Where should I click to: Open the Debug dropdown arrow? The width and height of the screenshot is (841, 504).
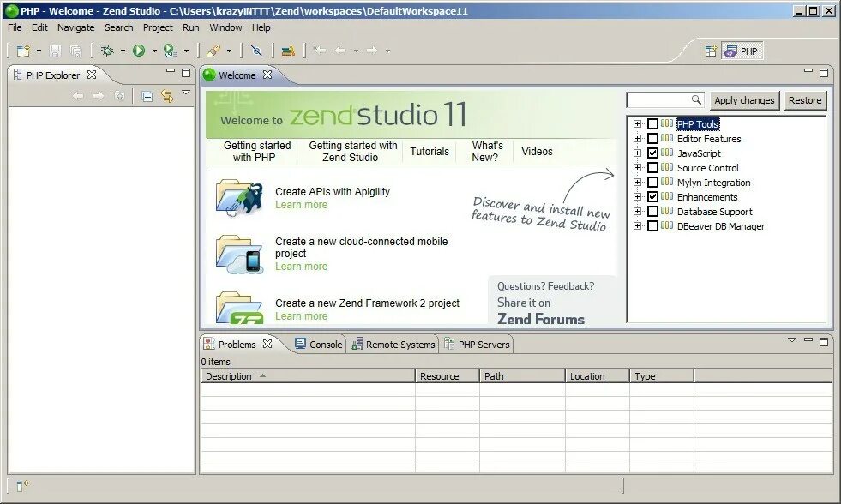pyautogui.click(x=123, y=51)
